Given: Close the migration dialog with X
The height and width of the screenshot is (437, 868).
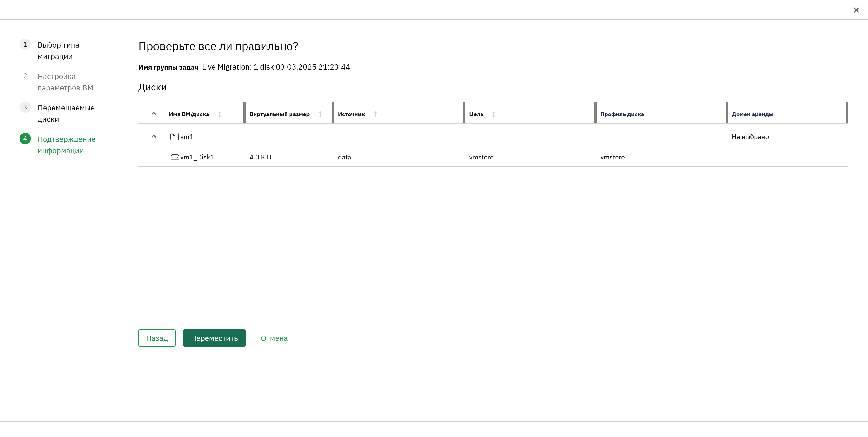Looking at the screenshot, I should point(856,10).
